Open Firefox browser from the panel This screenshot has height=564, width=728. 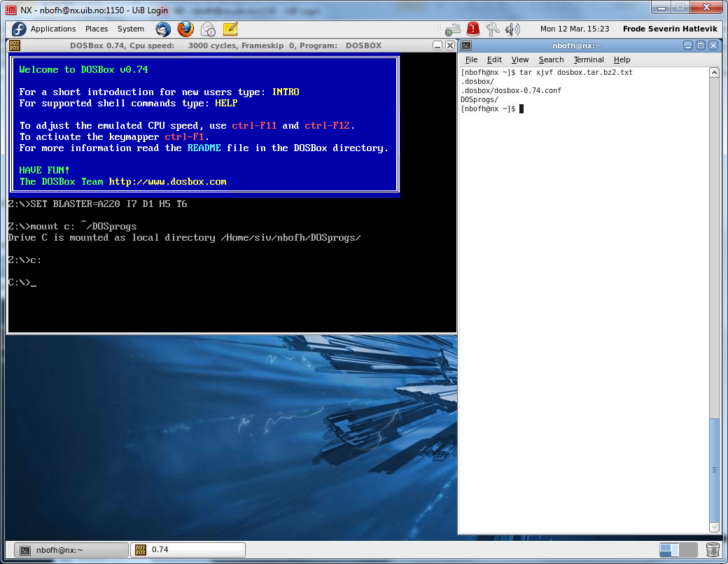[x=185, y=29]
